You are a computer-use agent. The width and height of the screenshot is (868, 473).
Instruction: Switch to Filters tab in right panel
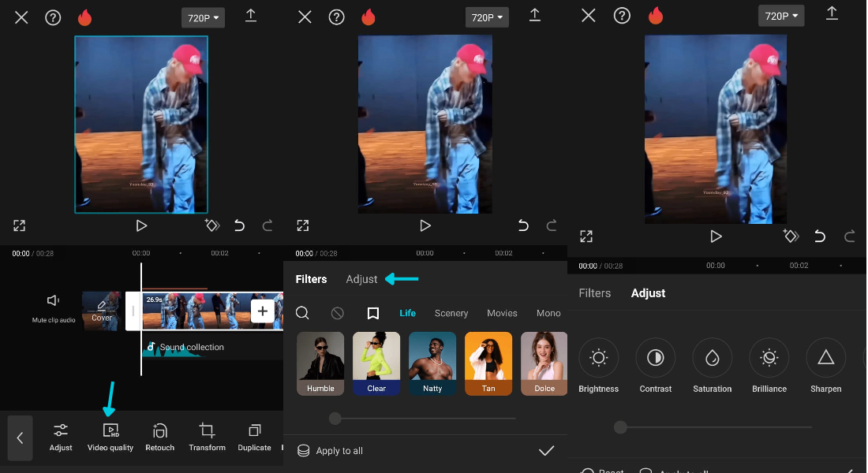[x=594, y=293]
